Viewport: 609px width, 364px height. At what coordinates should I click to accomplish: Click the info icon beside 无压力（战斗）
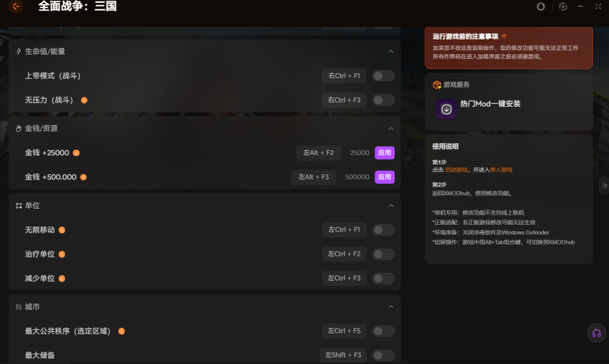[x=84, y=100]
